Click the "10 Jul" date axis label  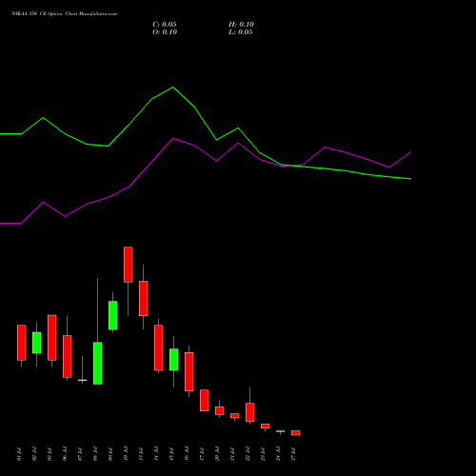pos(126,454)
